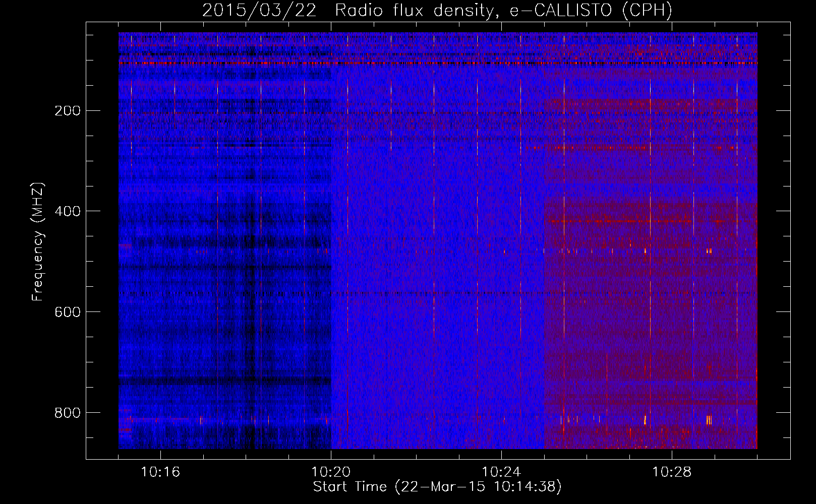Image resolution: width=816 pixels, height=504 pixels.
Task: Click the 600 frequency tick label
Action: coord(68,312)
